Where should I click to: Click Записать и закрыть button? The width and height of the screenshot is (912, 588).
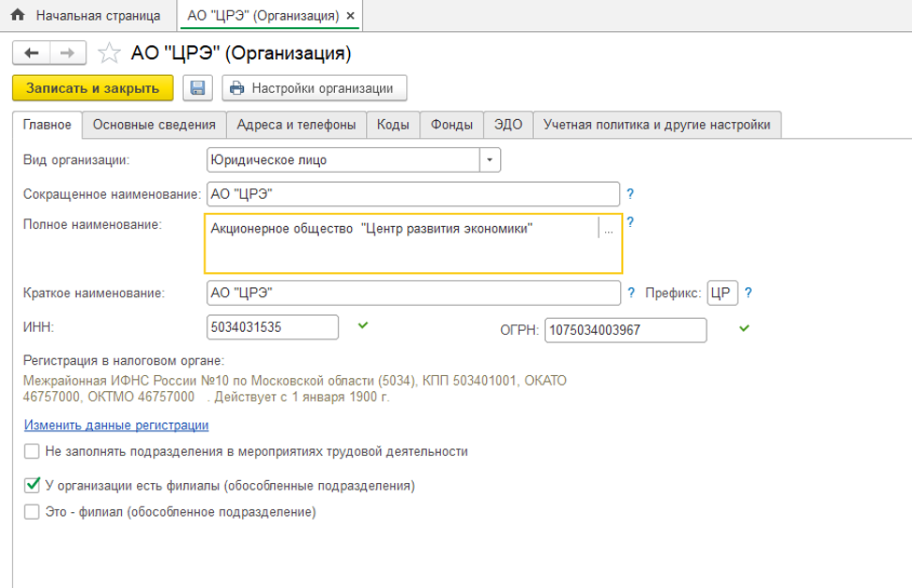coord(93,88)
